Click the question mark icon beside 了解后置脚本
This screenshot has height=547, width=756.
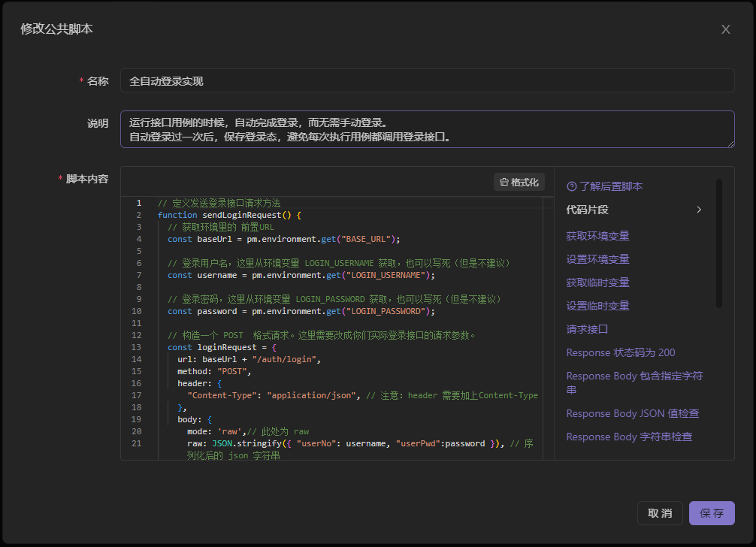[x=571, y=186]
